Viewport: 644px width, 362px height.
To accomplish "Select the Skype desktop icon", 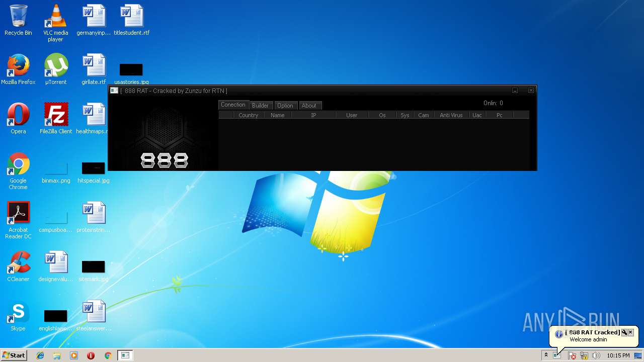I will pyautogui.click(x=18, y=316).
